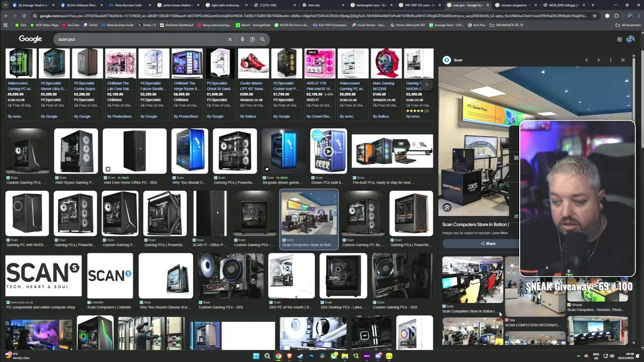Bookmark this page with star icon
Screen dimensions: 644x362
(595, 16)
